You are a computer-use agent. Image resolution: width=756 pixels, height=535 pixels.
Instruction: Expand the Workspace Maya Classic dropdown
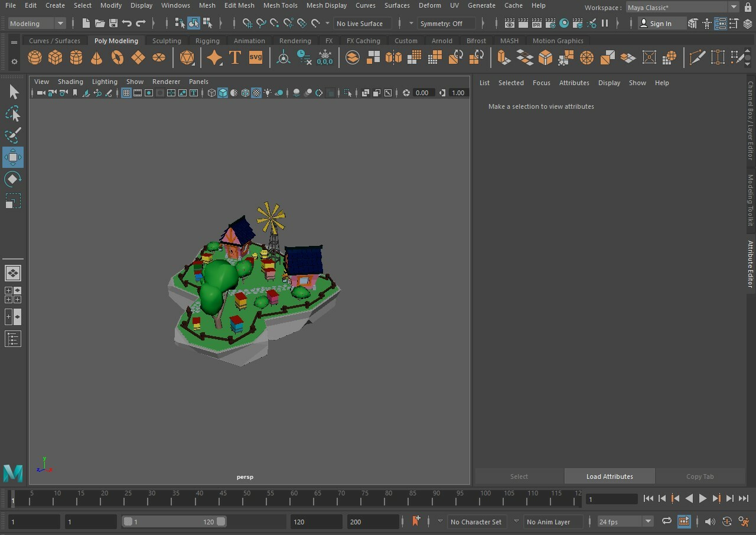[733, 8]
